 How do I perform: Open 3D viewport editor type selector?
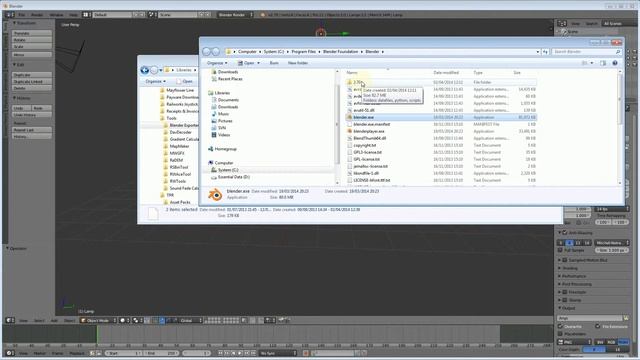click(x=10, y=320)
